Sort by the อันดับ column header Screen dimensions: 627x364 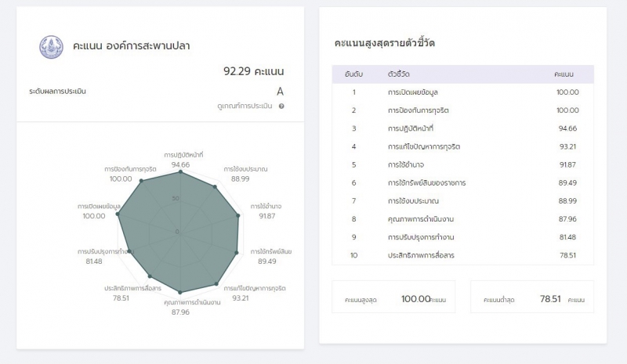click(353, 74)
